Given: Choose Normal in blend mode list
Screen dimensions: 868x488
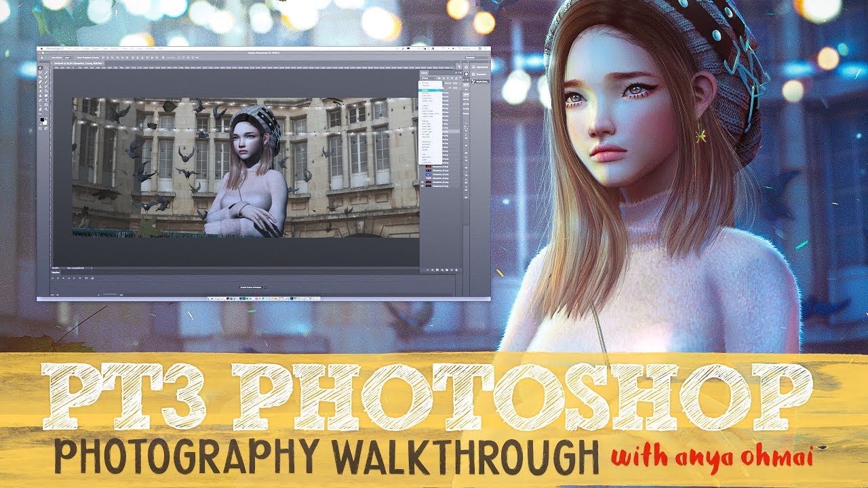Looking at the screenshot, I should coord(425,83).
